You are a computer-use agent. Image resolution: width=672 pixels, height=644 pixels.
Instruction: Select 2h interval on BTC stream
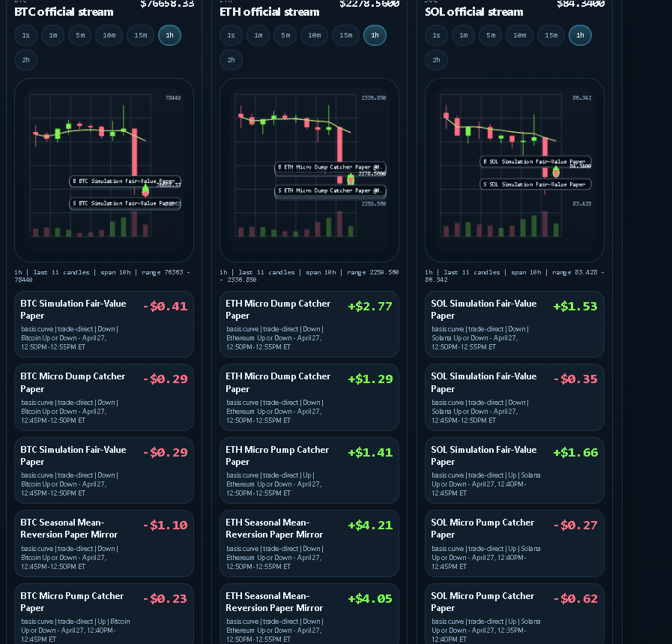[x=25, y=60]
